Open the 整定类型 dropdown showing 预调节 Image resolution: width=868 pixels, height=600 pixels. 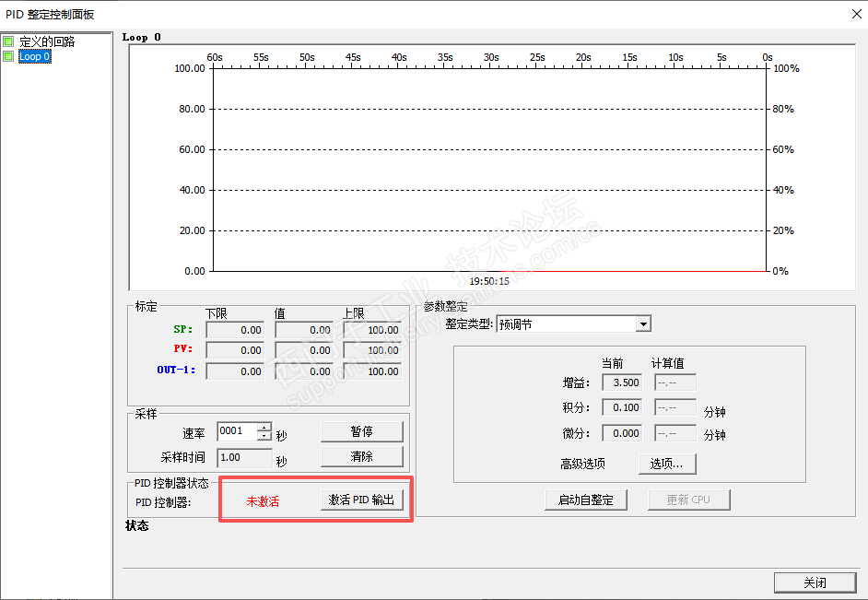point(573,324)
